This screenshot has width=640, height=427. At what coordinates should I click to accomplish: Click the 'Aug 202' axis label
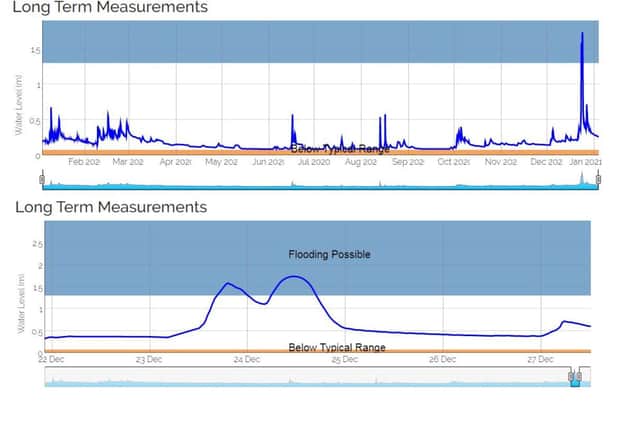(x=360, y=162)
